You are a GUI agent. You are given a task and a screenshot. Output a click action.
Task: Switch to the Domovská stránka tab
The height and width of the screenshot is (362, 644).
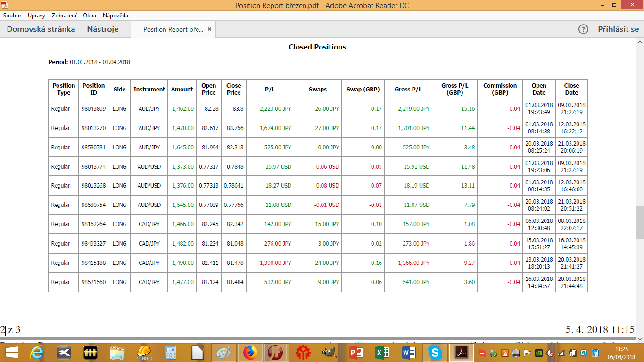[x=41, y=29]
